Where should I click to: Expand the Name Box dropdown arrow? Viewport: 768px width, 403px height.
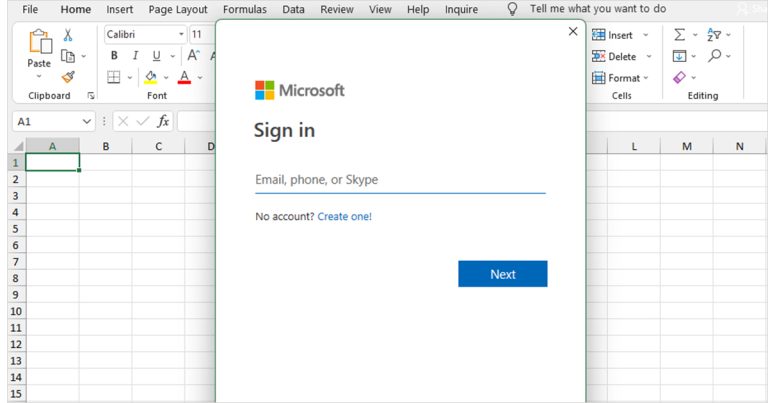tap(87, 121)
